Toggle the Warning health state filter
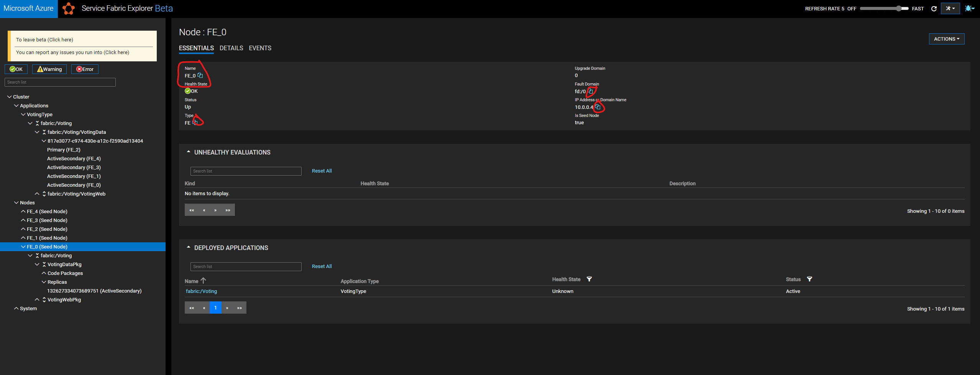 pyautogui.click(x=49, y=69)
